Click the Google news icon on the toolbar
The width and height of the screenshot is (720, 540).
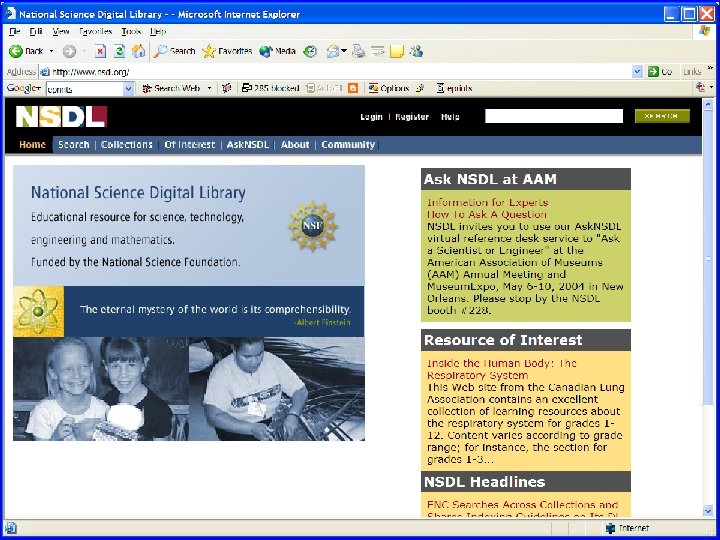coord(226,88)
